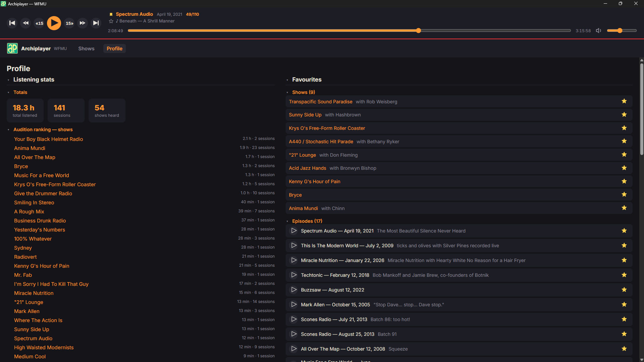Viewport: 644px width, 362px height.
Task: Play All Over The Map Squeeze episode
Action: point(294,349)
